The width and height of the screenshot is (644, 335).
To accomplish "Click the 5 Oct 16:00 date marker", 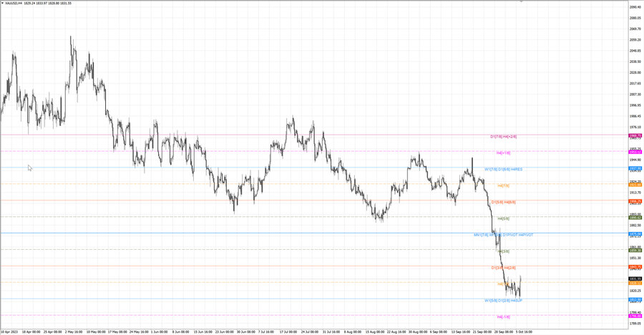I will click(524, 331).
